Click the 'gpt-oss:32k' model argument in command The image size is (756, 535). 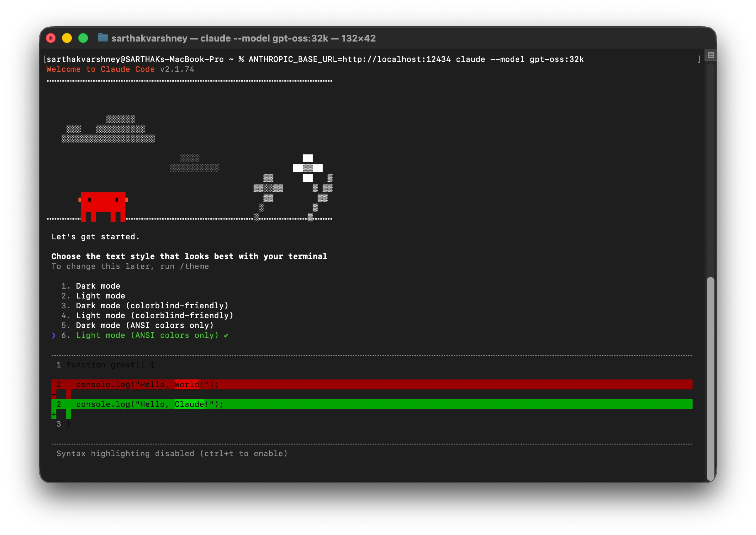(x=557, y=59)
